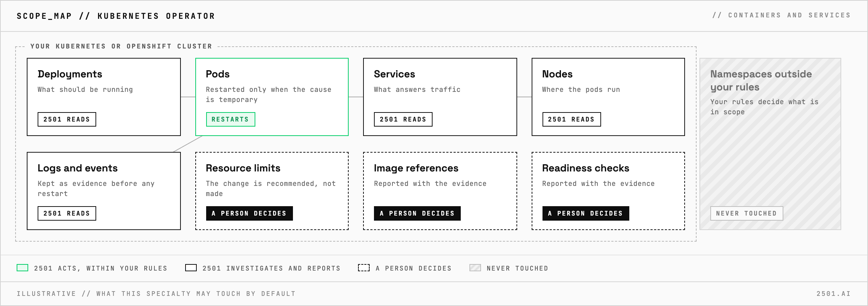This screenshot has height=306, width=868.
Task: Click YOUR KUBERNETES OR OPENSHIFT CLUSTER label
Action: click(121, 46)
